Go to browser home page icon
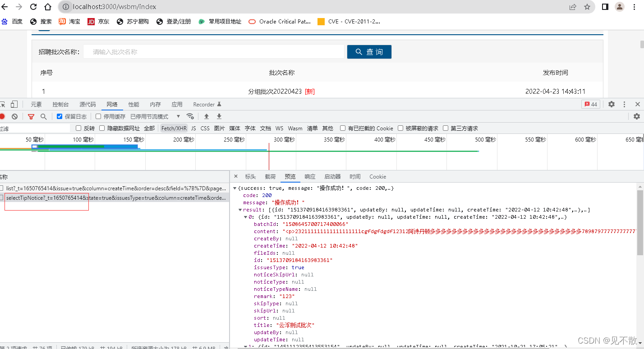Image resolution: width=644 pixels, height=349 pixels. pyautogui.click(x=48, y=7)
